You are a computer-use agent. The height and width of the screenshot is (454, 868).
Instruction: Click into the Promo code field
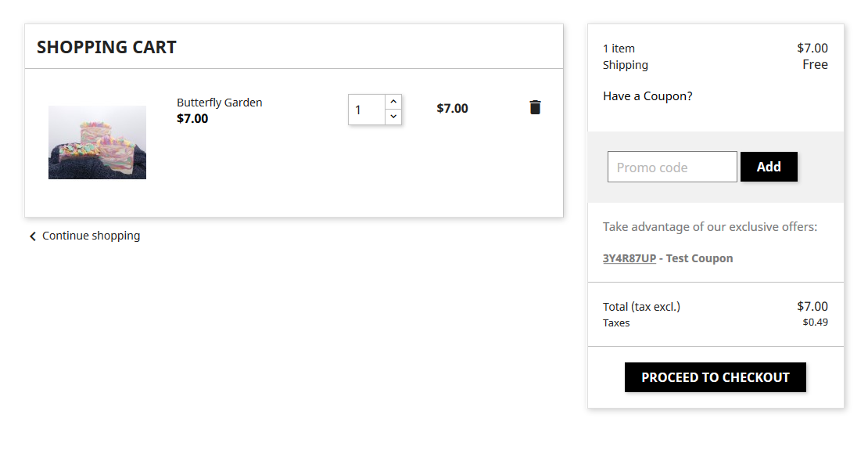pyautogui.click(x=672, y=167)
